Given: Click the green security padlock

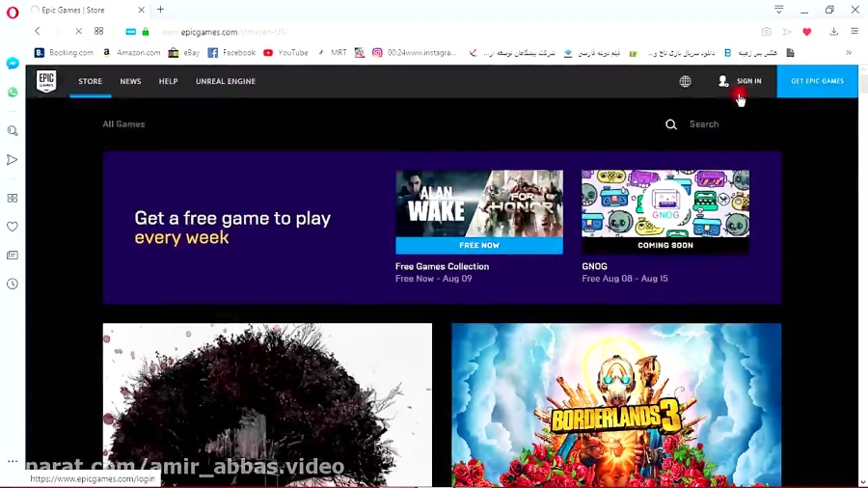Looking at the screenshot, I should [146, 32].
